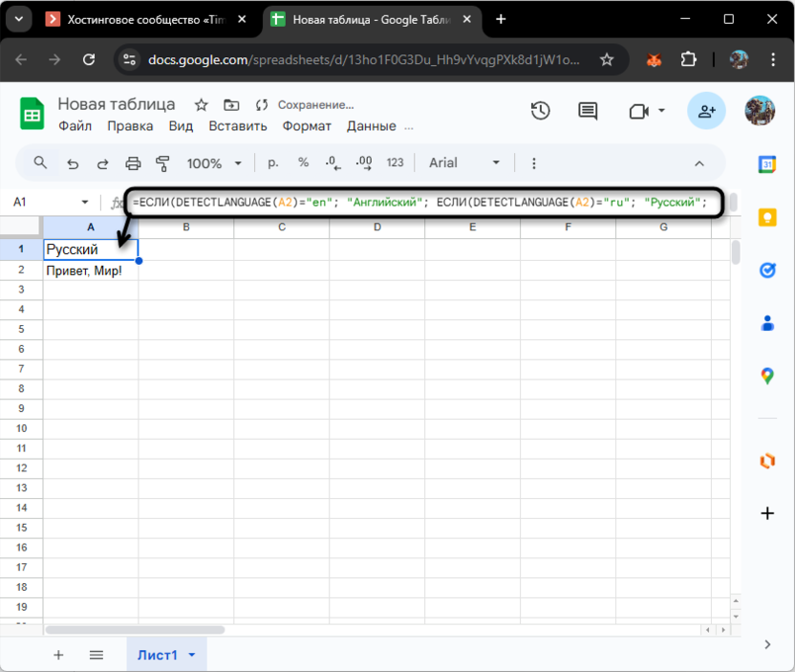
Task: Add a new sheet
Action: (x=58, y=655)
